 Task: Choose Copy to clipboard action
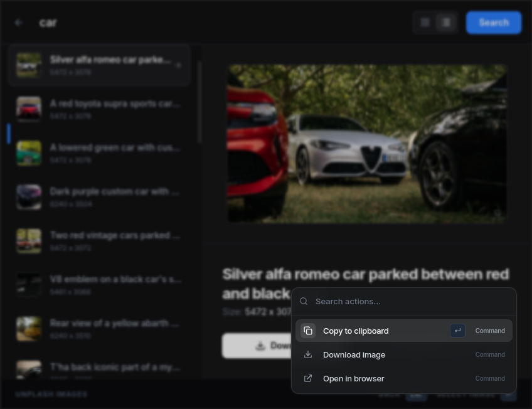[x=404, y=331]
